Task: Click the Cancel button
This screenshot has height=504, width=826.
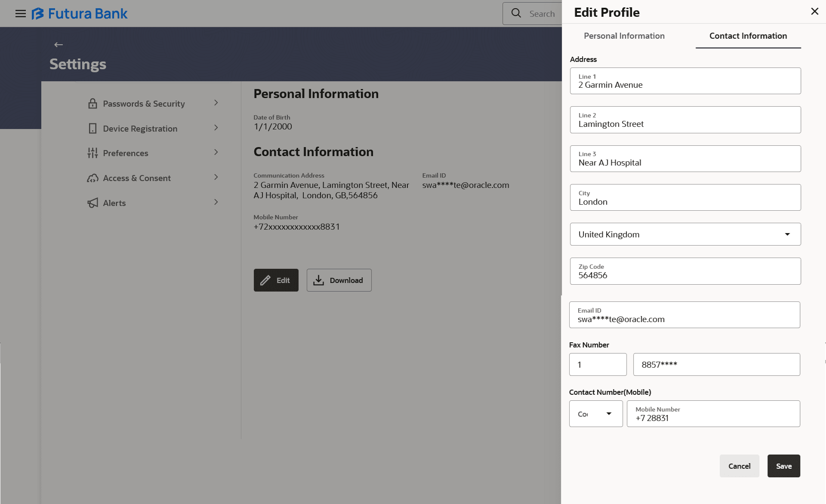Action: click(x=739, y=466)
